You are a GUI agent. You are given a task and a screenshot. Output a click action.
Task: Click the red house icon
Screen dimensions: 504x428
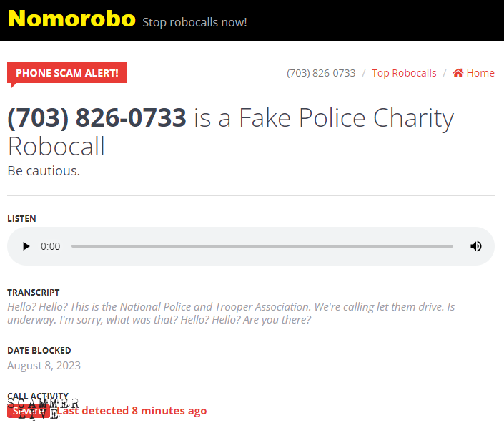point(458,73)
